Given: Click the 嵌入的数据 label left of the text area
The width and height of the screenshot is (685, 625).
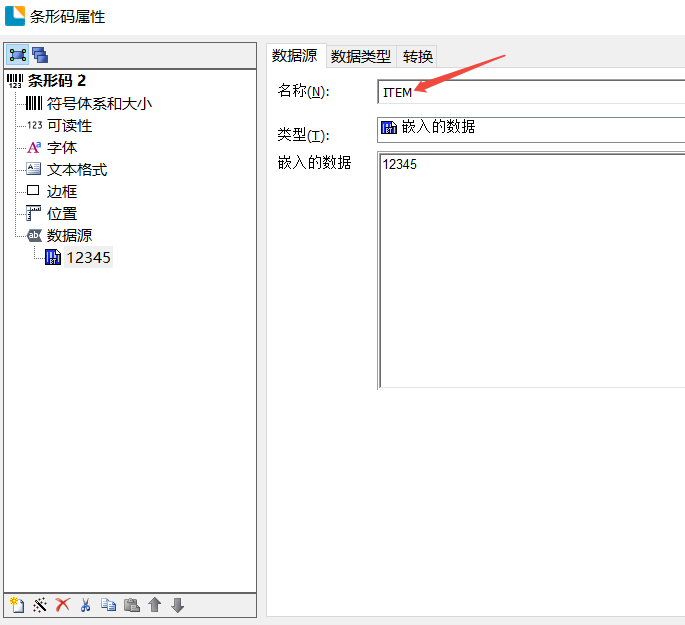Looking at the screenshot, I should tap(315, 162).
